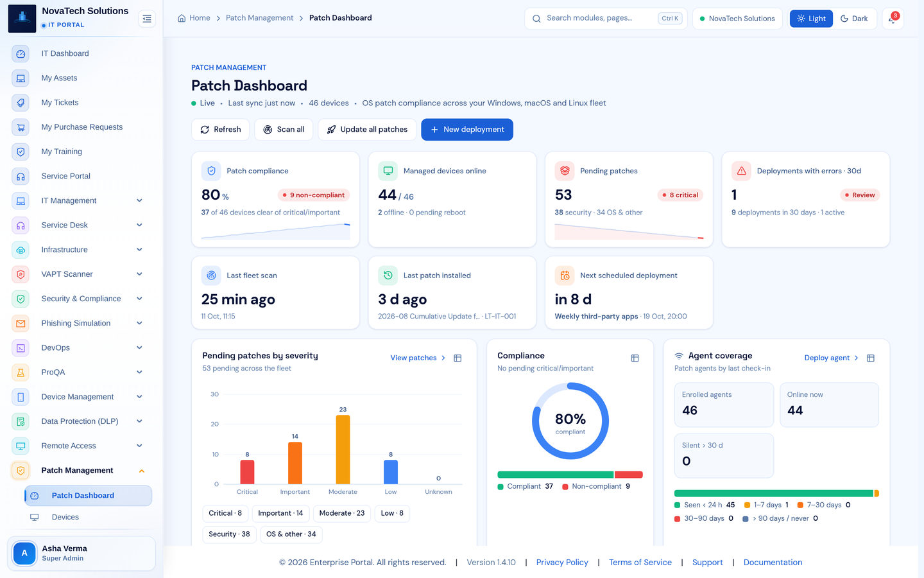Click the Moderate bar in severity chart
Screen dimensions: 924x578
343,450
